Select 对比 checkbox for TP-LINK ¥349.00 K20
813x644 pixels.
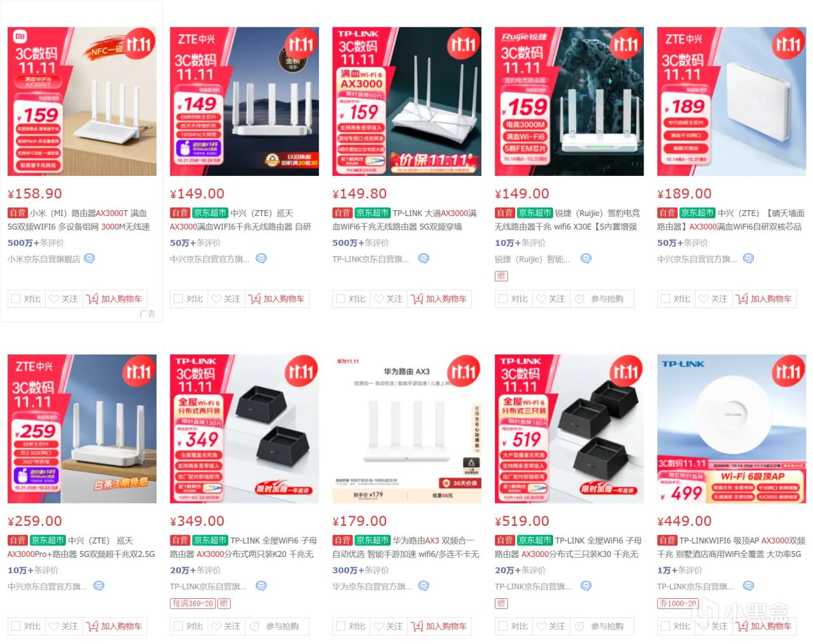pyautogui.click(x=178, y=626)
